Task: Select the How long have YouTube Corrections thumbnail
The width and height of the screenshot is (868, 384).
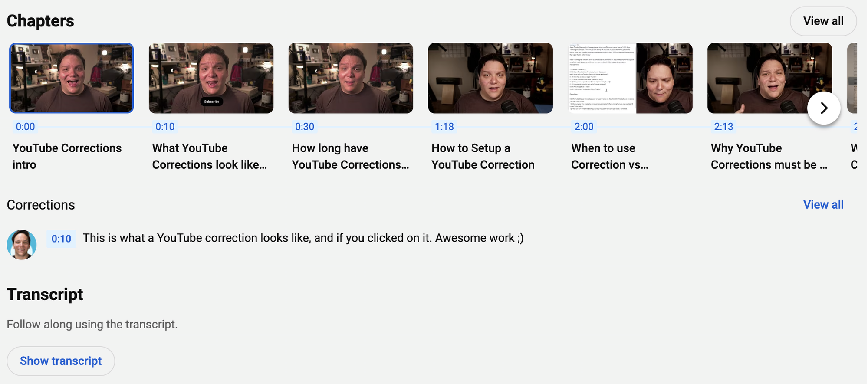Action: click(x=351, y=78)
